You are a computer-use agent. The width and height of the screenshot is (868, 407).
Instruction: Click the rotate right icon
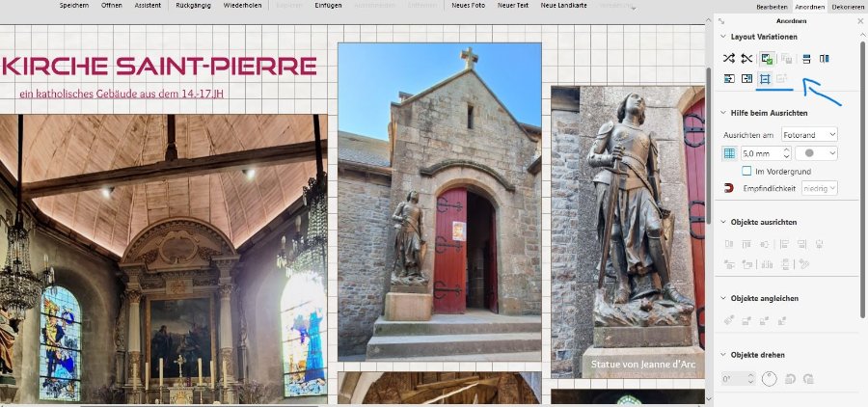808,379
